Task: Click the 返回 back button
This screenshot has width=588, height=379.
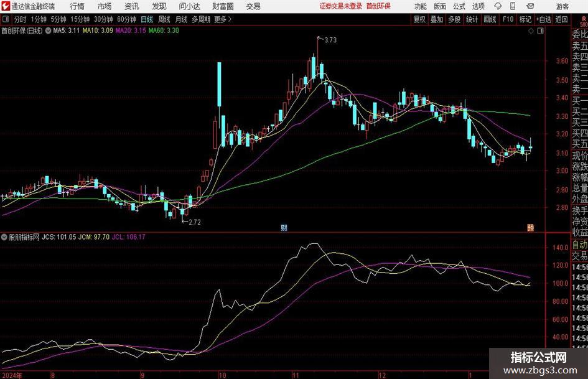Action: click(561, 19)
